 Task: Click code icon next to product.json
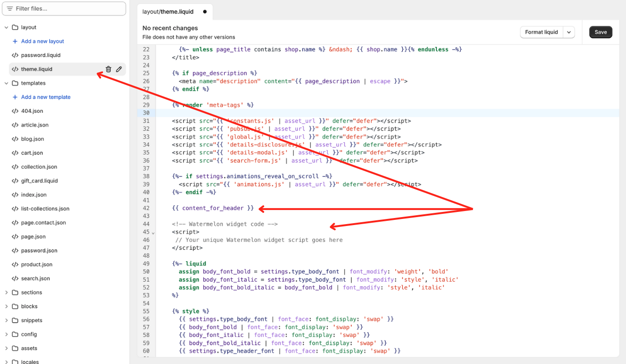pyautogui.click(x=15, y=264)
